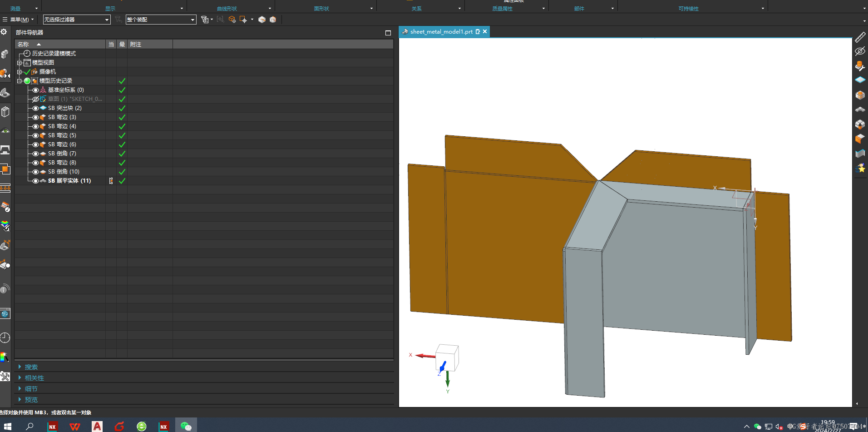Toggle visibility of SB 弯边 (4)
The width and height of the screenshot is (868, 432).
tap(35, 126)
